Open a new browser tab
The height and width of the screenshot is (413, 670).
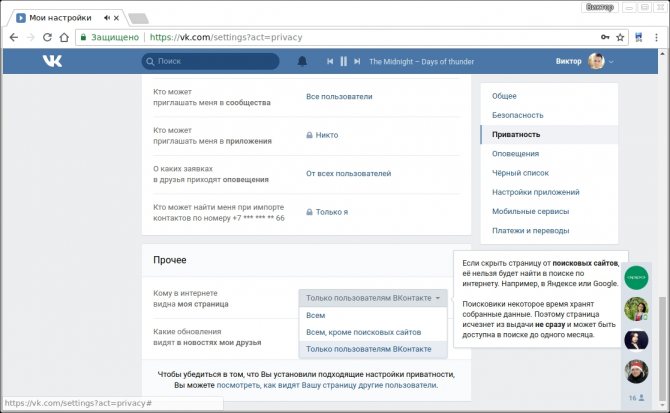pos(138,18)
